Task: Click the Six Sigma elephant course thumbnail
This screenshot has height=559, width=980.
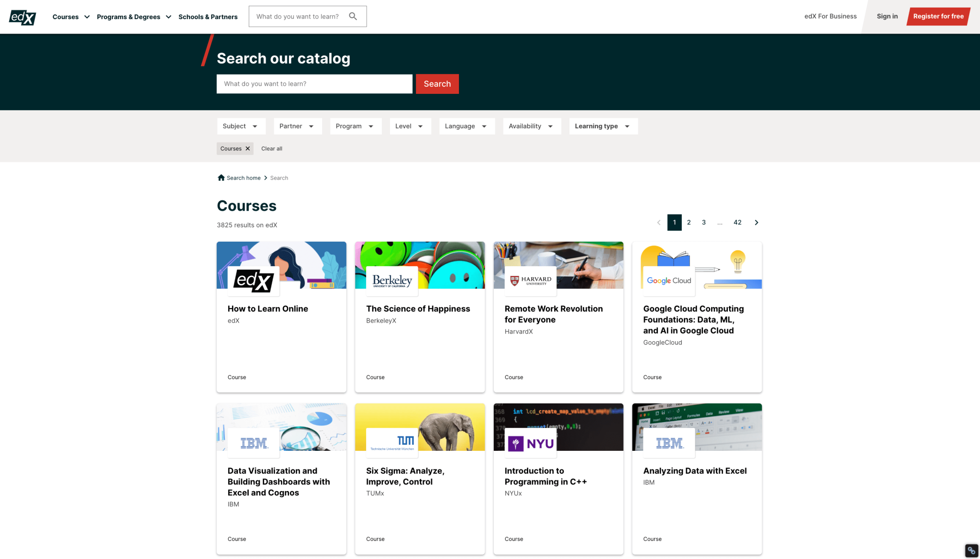Action: coord(420,427)
